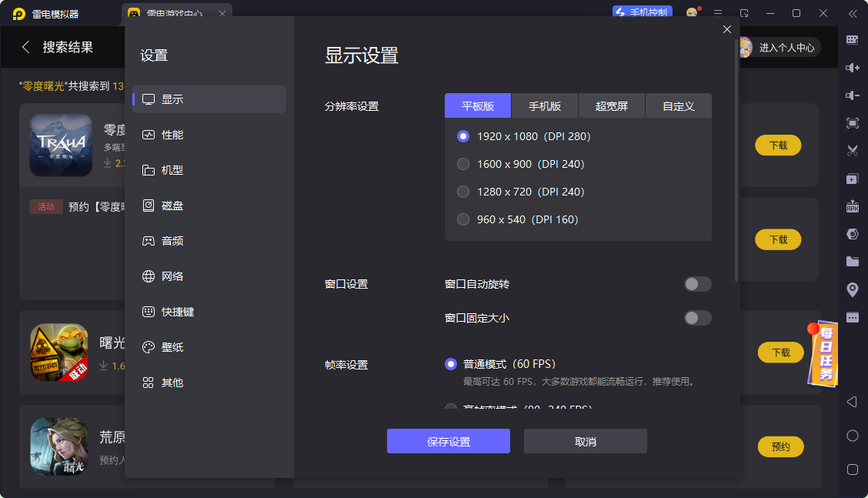Click the yellow 预约 button
Viewport: 868px width, 498px height.
point(780,446)
